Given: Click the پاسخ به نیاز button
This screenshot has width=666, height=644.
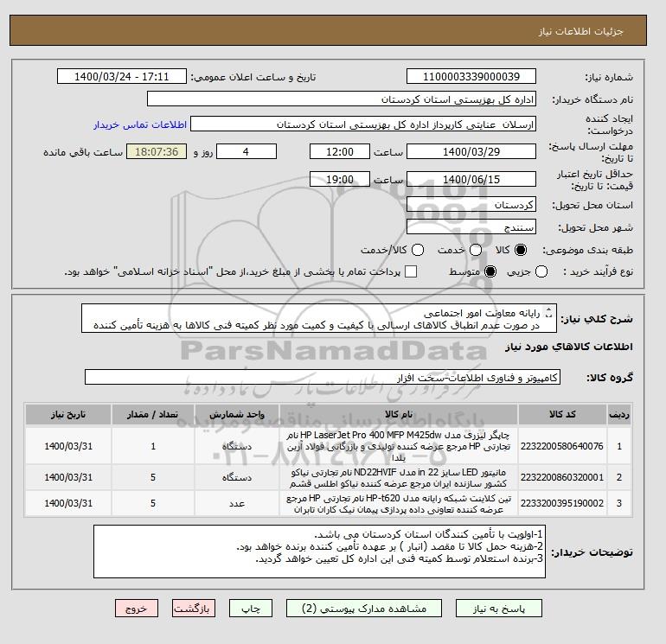Looking at the screenshot, I should click(x=499, y=609).
